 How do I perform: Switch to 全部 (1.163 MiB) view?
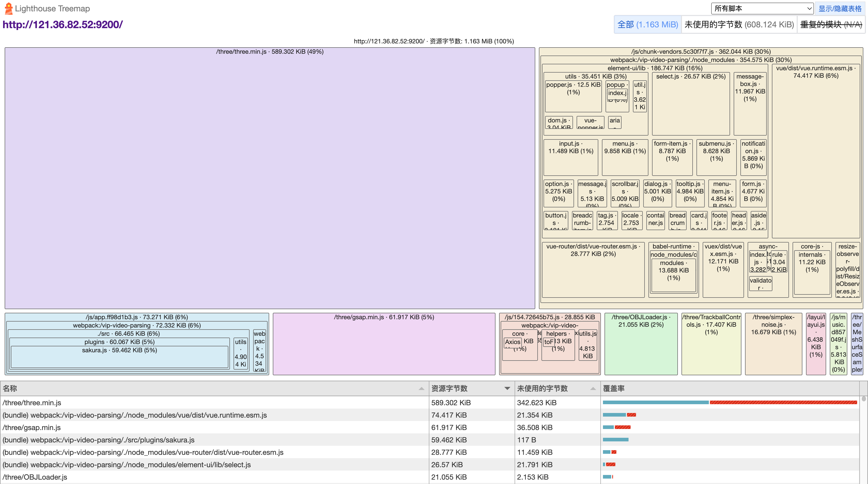[647, 24]
